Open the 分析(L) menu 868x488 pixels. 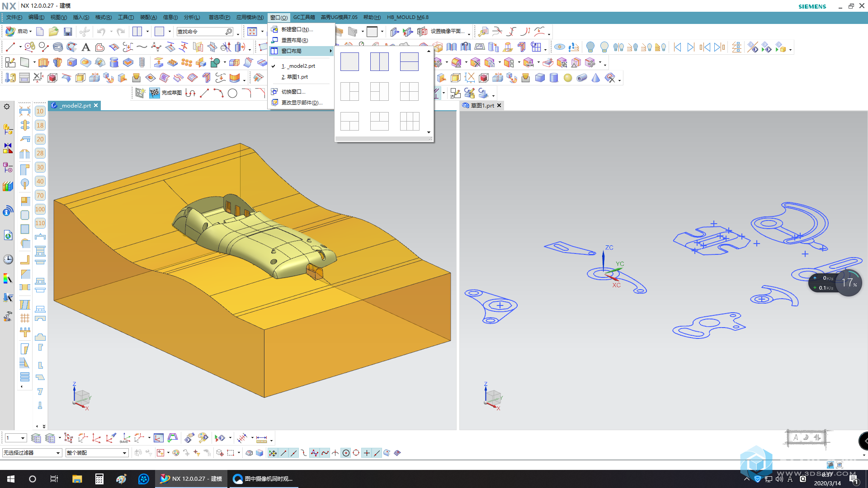pos(192,17)
